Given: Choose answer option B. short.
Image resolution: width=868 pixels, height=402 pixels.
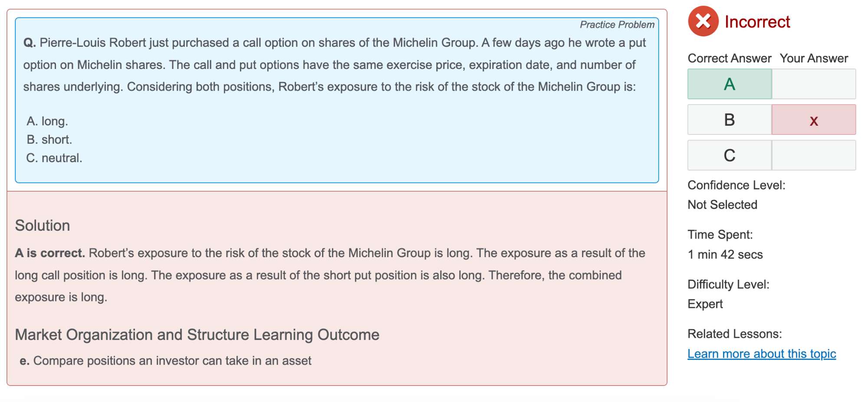Looking at the screenshot, I should [x=49, y=140].
